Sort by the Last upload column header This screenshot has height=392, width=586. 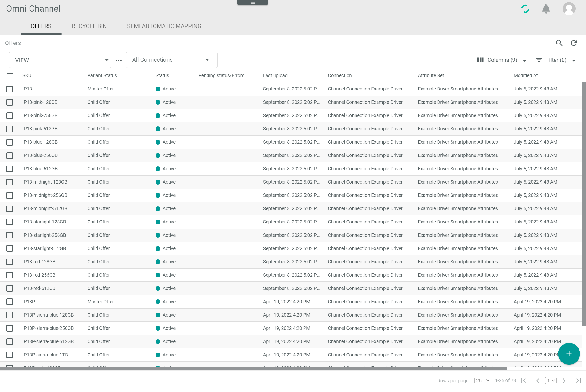click(275, 75)
